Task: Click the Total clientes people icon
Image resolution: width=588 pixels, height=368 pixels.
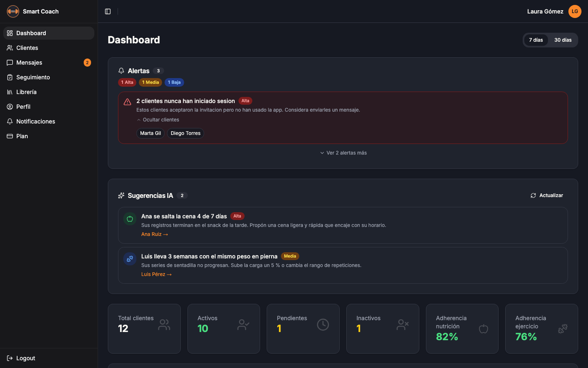Action: pos(164,325)
